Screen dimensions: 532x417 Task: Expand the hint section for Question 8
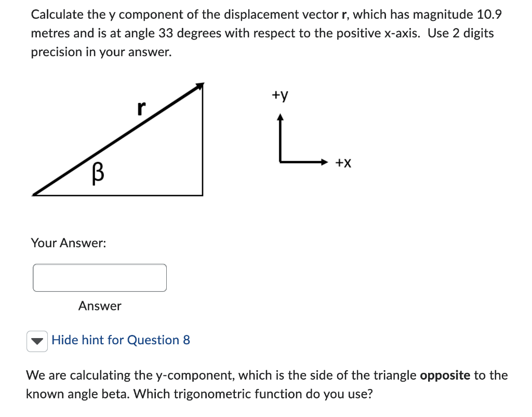pos(37,341)
